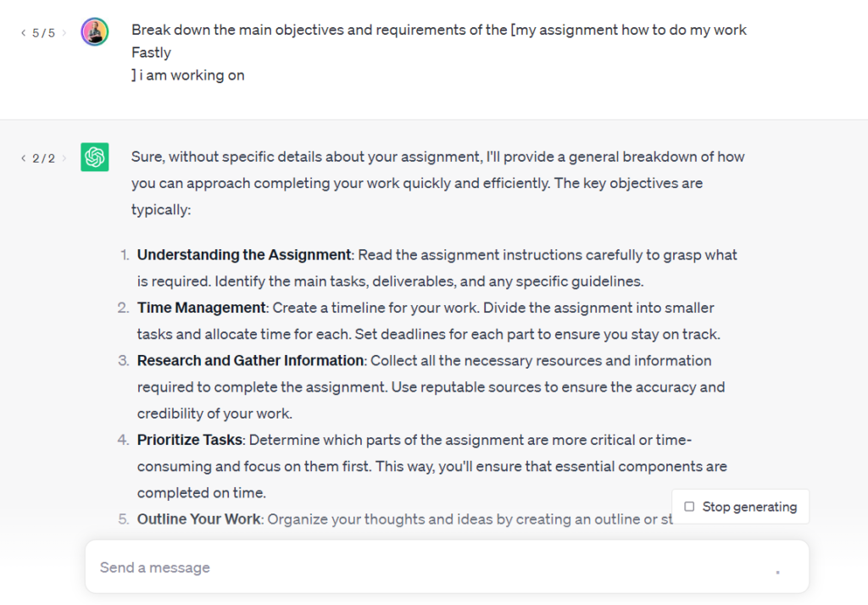The height and width of the screenshot is (605, 868).
Task: Stop generating the response
Action: [x=740, y=507]
